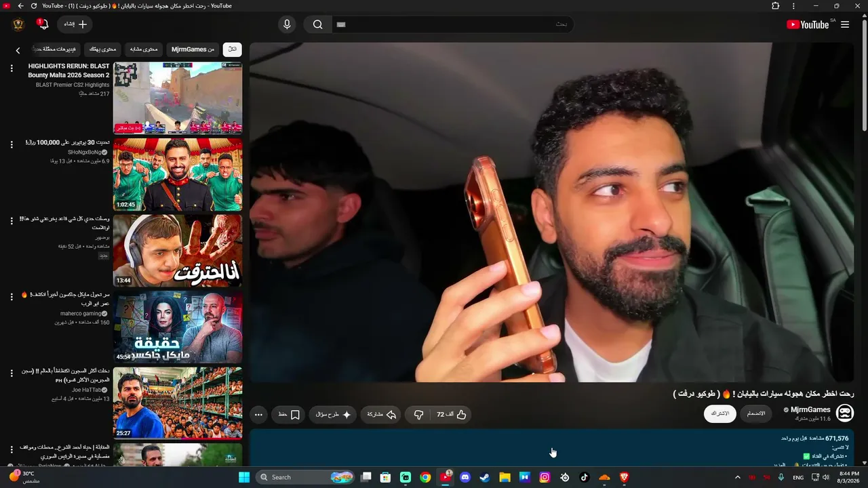Select the 'فيديوهات محمّلة حديثًا' chip

pos(58,49)
